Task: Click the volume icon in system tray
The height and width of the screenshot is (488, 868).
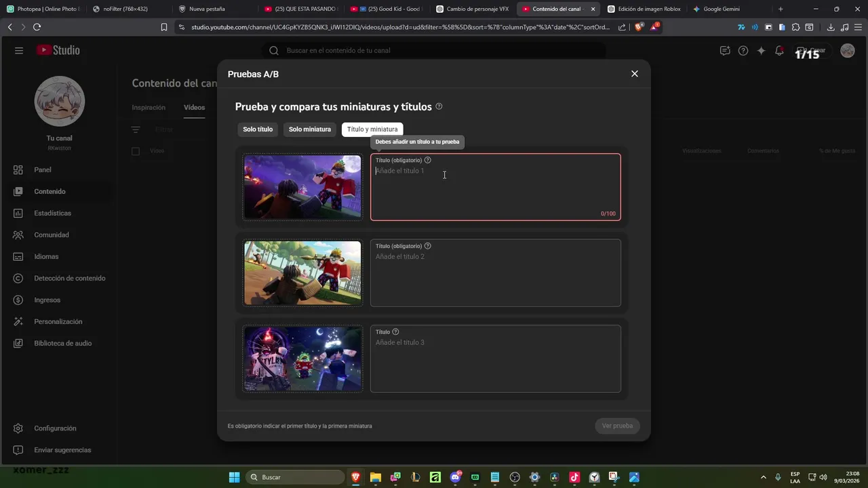Action: (823, 477)
